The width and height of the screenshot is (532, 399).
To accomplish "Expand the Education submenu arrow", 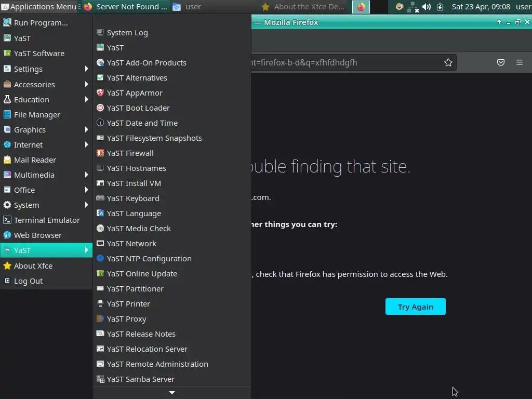I will (87, 99).
